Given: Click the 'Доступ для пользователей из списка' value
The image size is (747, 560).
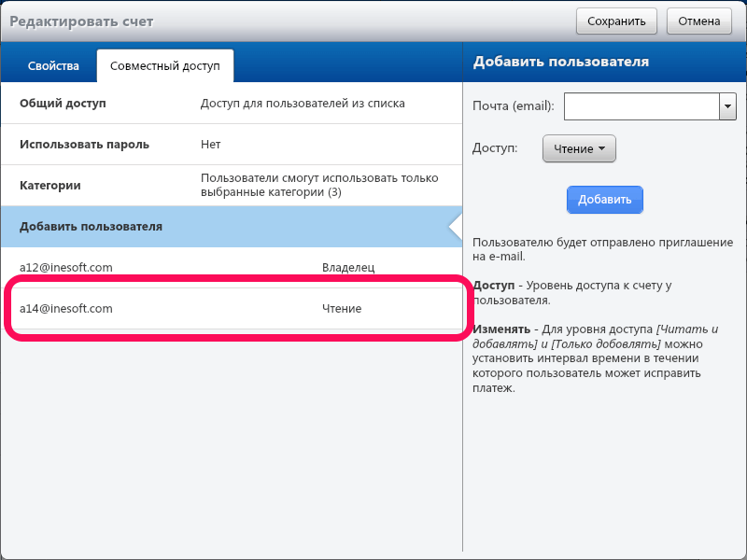Looking at the screenshot, I should pos(303,104).
